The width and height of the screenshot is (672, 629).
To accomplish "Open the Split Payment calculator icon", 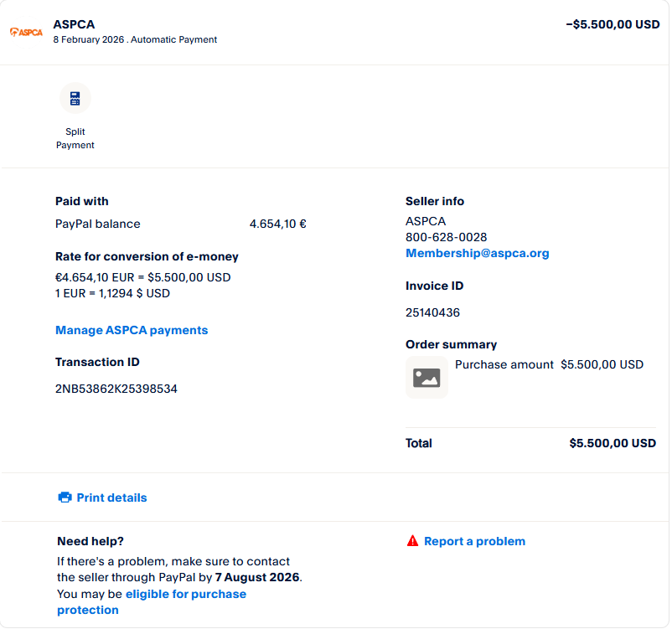I will [x=75, y=98].
